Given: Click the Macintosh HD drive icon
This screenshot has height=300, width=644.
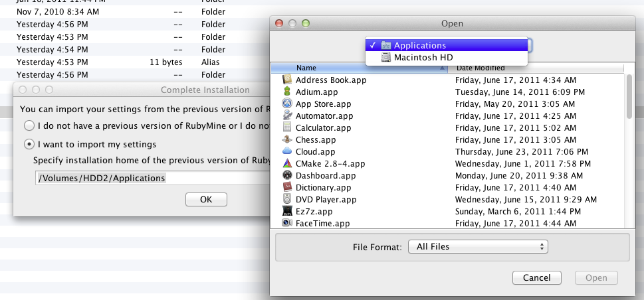Looking at the screenshot, I should [386, 58].
